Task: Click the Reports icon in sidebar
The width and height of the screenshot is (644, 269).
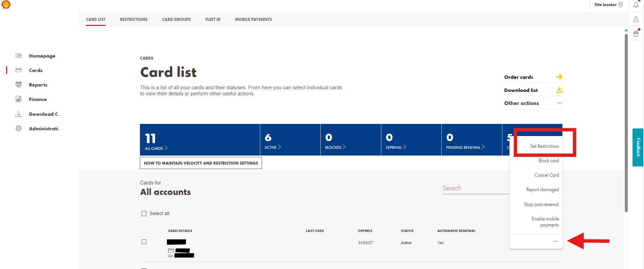Action: [x=19, y=85]
